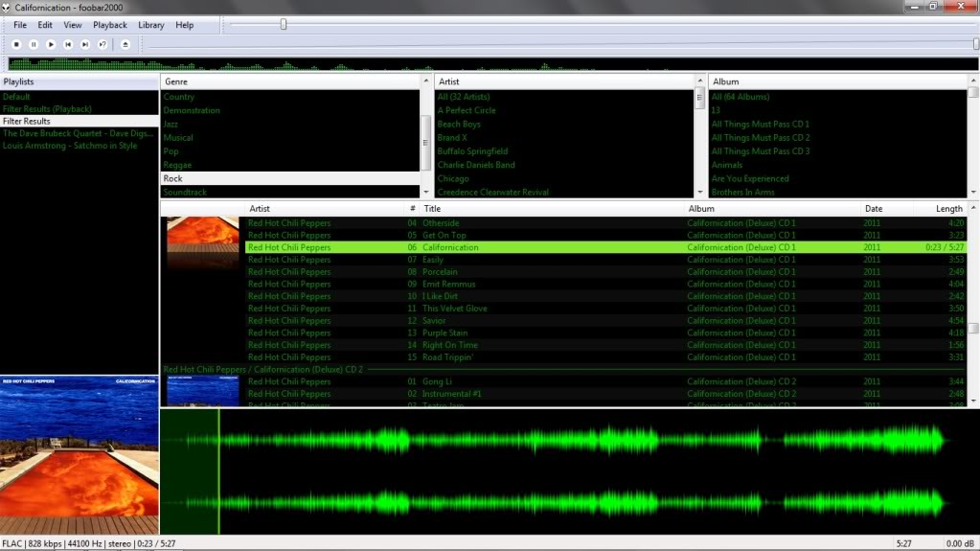Stop playback with the Stop button
Screen dimensions: 980x551
click(x=17, y=44)
